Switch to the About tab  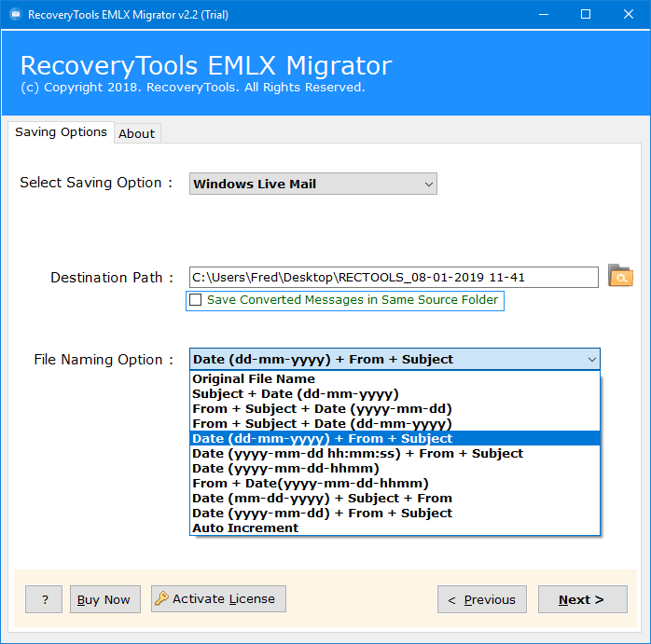pyautogui.click(x=137, y=133)
